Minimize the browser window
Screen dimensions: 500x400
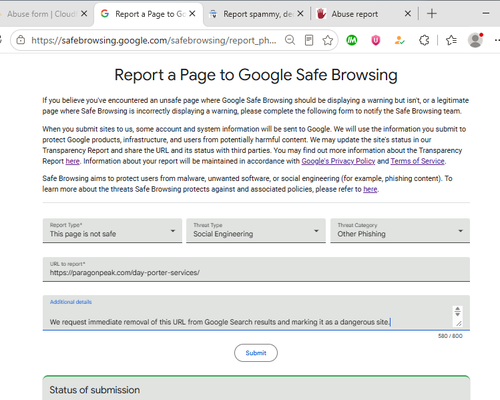tap(486, 14)
